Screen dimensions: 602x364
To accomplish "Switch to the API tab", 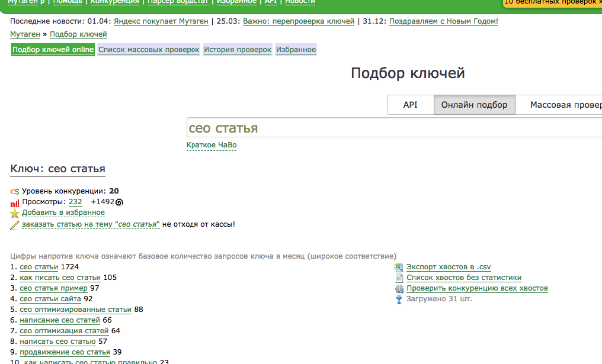I will point(409,104).
